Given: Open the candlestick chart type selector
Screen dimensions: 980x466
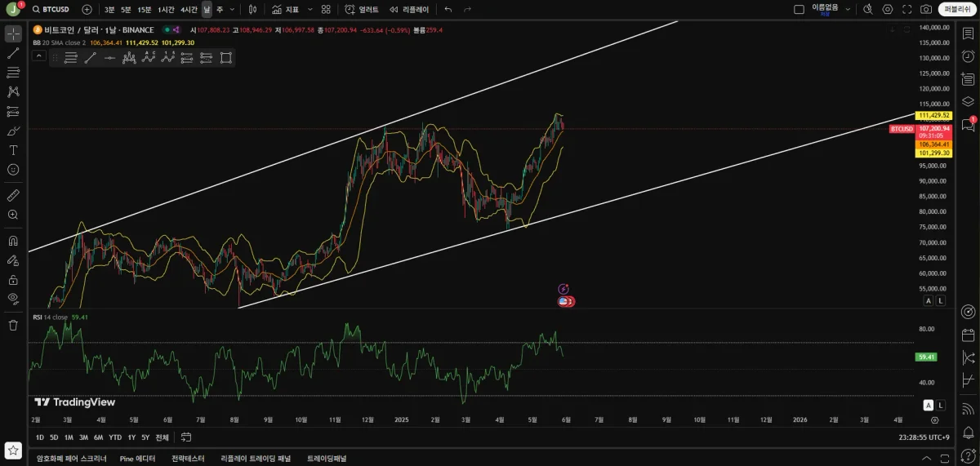Looking at the screenshot, I should [x=252, y=9].
